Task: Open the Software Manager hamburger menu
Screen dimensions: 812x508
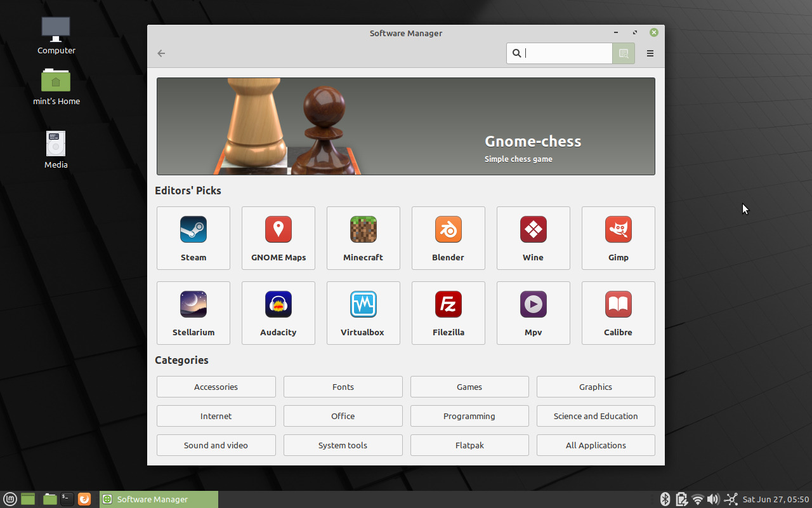Action: 650,53
